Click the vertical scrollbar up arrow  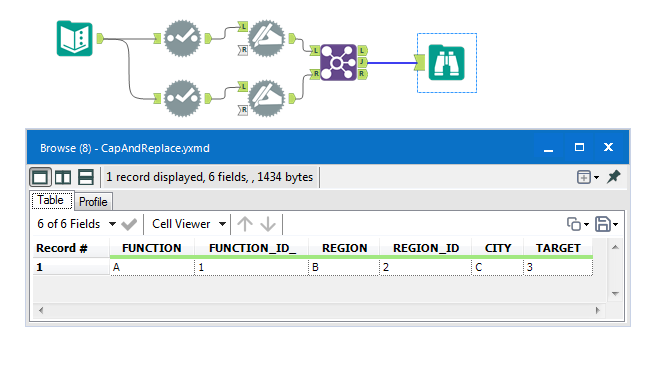pos(615,247)
